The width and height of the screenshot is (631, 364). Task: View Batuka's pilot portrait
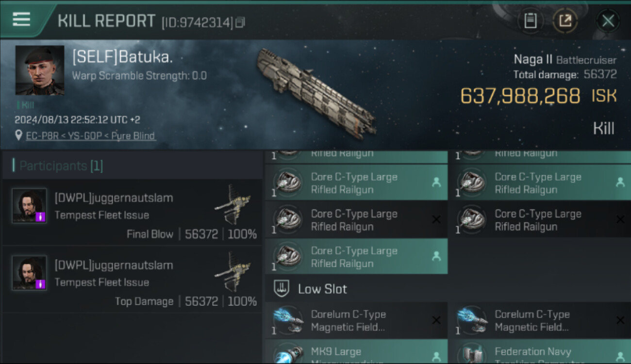[x=40, y=70]
